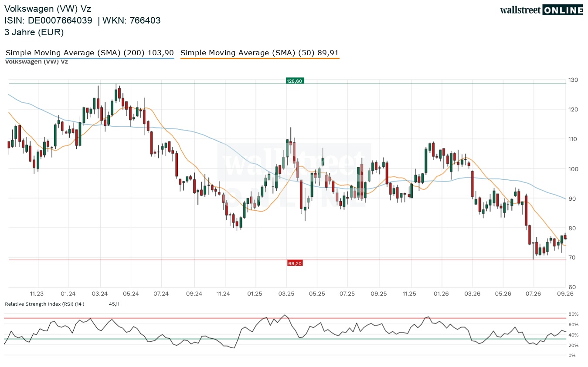
Task: Click the 80% RSI axis label
Action: (x=572, y=314)
